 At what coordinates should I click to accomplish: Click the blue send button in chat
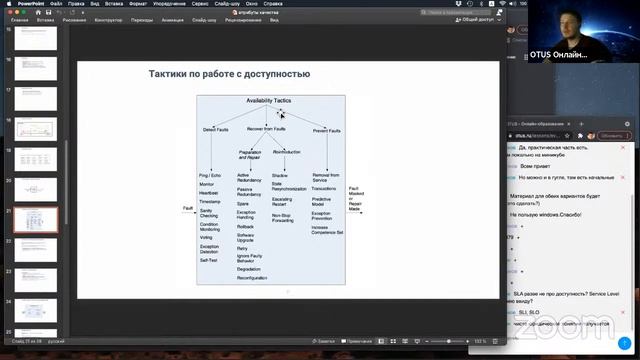[x=624, y=343]
